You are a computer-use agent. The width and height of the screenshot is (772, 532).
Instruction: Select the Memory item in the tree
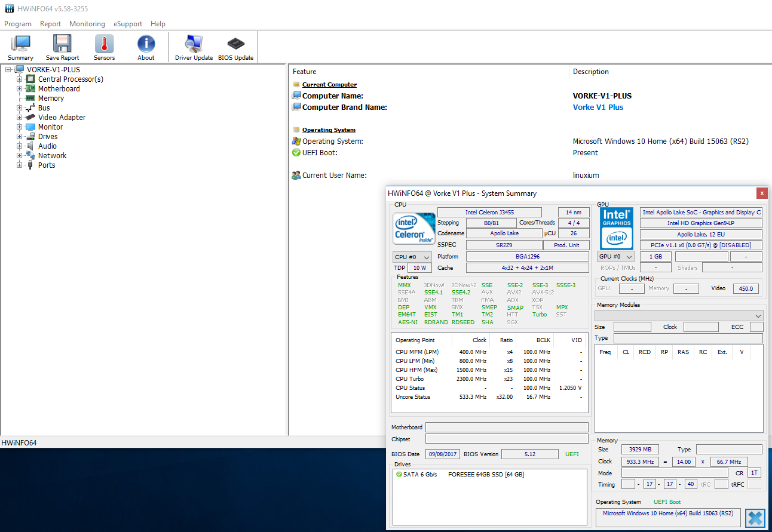coord(51,98)
